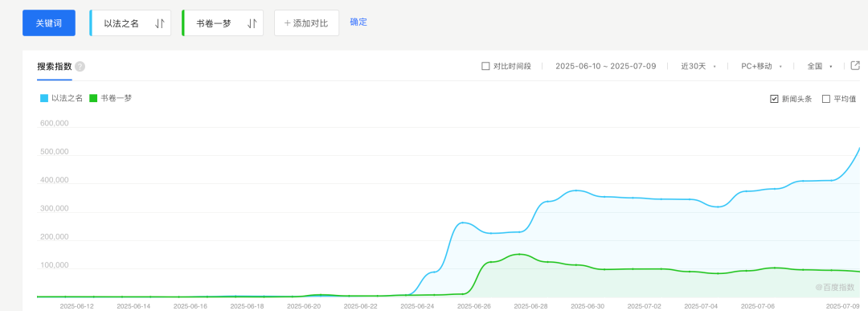Click the 确定 link
Image resolution: width=868 pixels, height=311 pixels.
pyautogui.click(x=358, y=23)
